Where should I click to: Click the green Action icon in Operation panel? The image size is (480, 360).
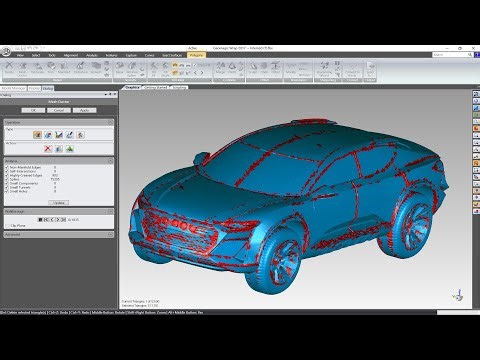pos(70,149)
